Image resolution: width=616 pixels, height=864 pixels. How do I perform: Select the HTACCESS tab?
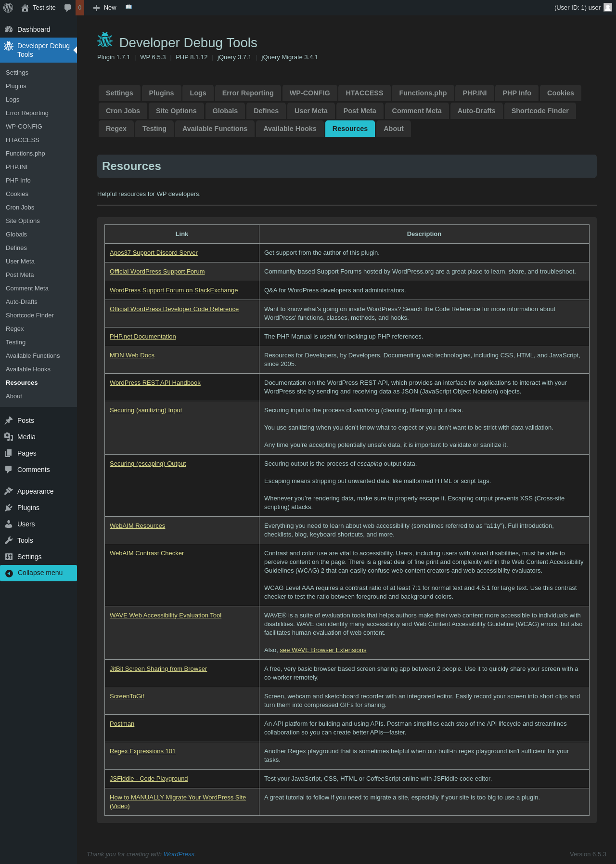(364, 93)
